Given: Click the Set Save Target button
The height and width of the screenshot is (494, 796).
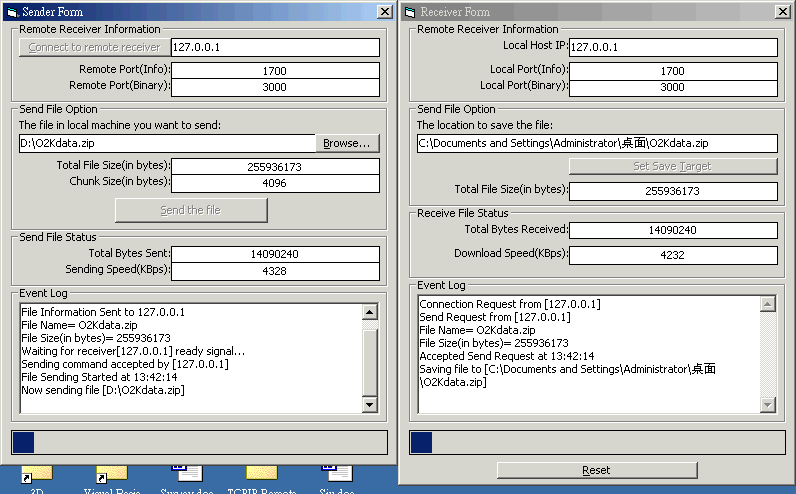Looking at the screenshot, I should [673, 166].
